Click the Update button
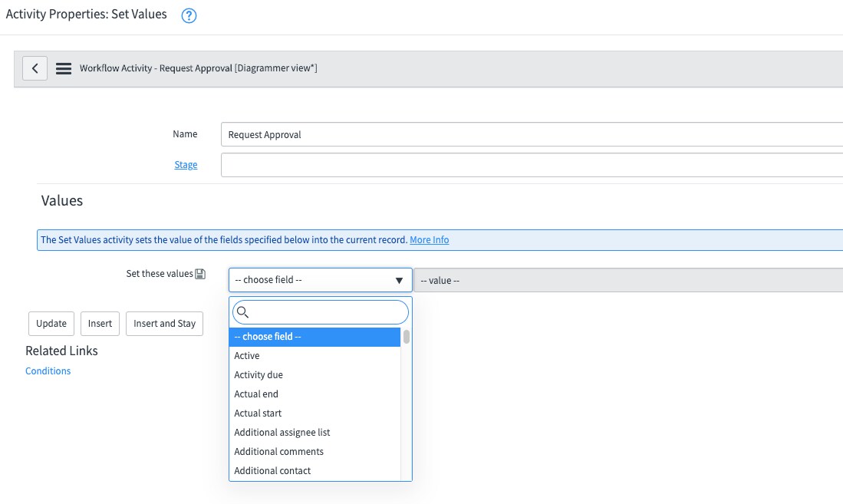Image resolution: width=843 pixels, height=504 pixels. tap(51, 323)
